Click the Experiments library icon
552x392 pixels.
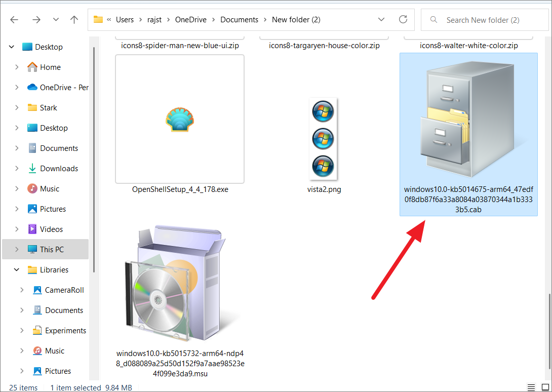click(37, 331)
